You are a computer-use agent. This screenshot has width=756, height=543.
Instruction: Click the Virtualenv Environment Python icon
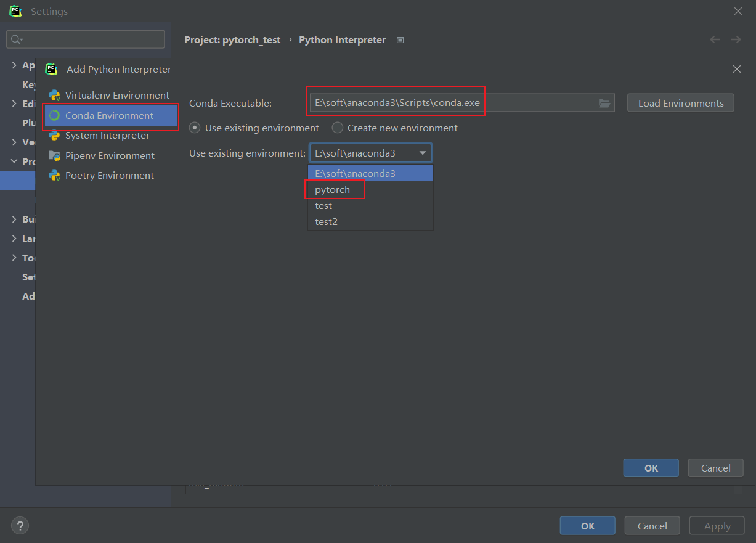[54, 96]
